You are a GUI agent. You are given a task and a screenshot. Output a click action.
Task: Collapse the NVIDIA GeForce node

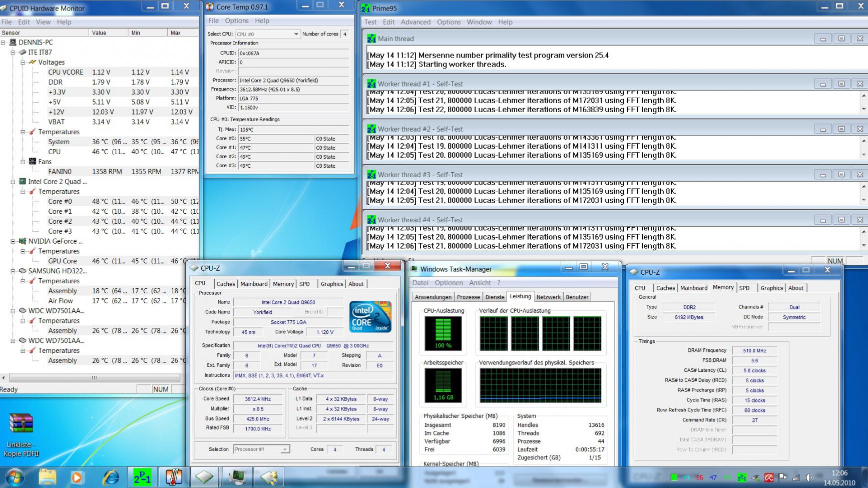point(14,241)
